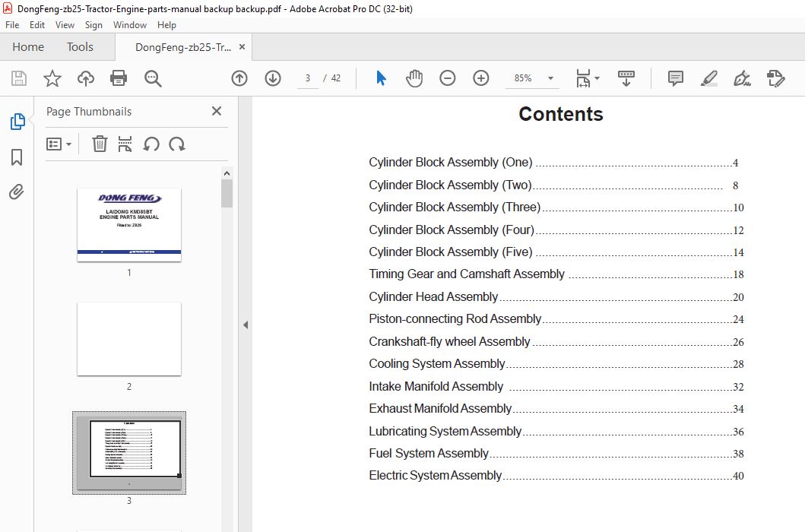Click the 'Contents' page heading
This screenshot has height=532, width=805.
point(561,114)
